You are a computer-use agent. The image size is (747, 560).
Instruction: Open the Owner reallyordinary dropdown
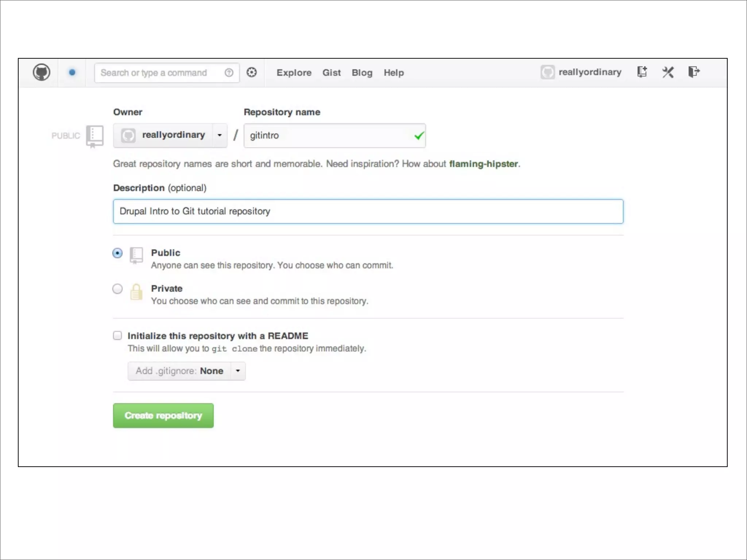coord(170,135)
